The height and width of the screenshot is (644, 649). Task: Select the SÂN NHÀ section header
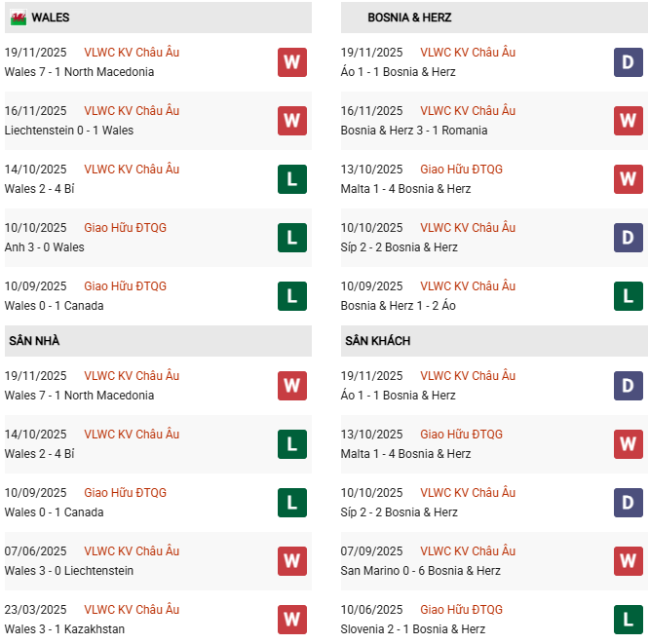click(34, 341)
